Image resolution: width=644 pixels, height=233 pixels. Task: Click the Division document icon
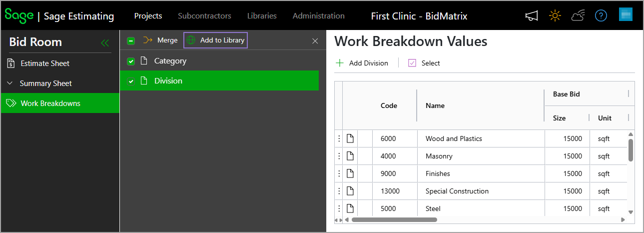click(x=144, y=81)
